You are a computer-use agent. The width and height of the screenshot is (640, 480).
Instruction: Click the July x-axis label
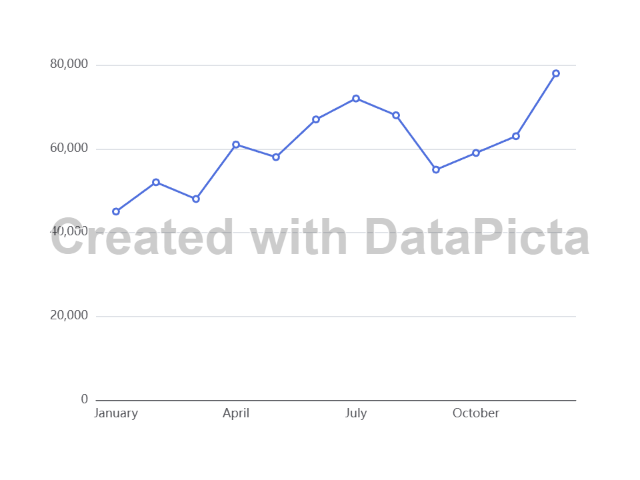[356, 413]
